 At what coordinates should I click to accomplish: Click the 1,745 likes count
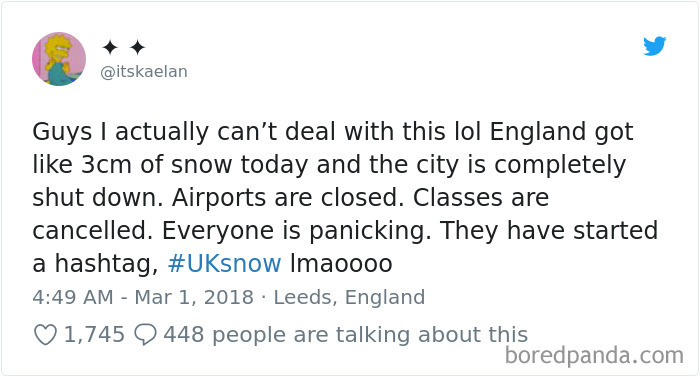pos(94,335)
